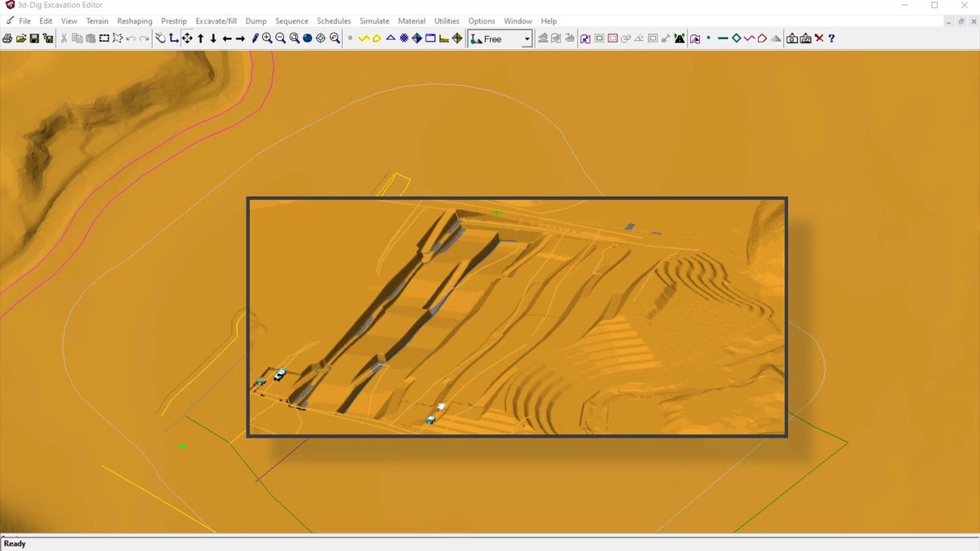Click the blue triangle tool icon
980x551 pixels.
click(x=390, y=38)
